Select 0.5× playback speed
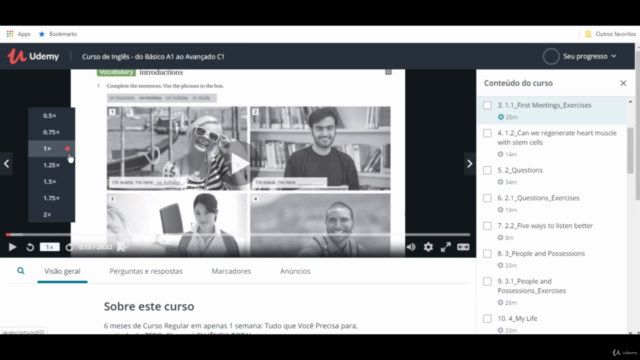640x360 pixels. pyautogui.click(x=51, y=116)
